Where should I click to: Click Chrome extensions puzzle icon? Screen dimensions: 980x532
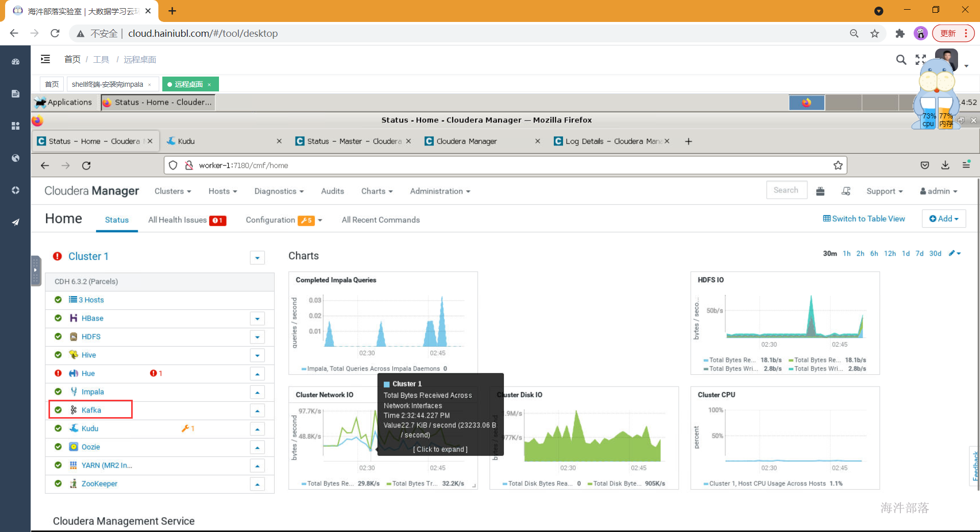coord(900,33)
